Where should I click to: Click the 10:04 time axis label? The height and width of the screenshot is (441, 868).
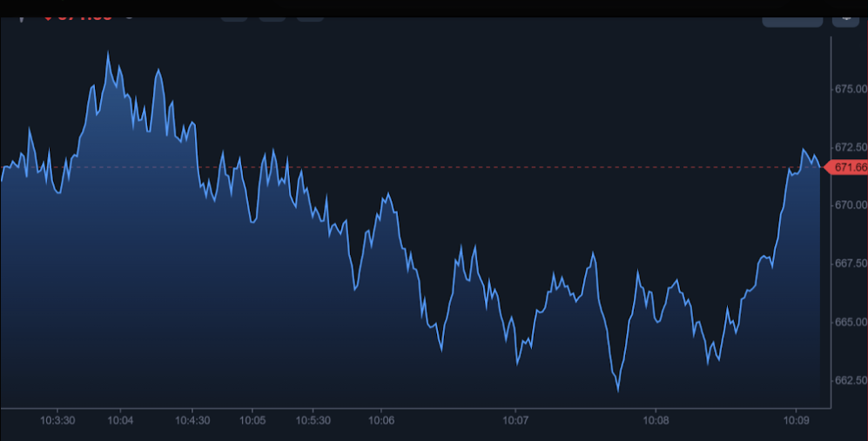[x=120, y=420]
